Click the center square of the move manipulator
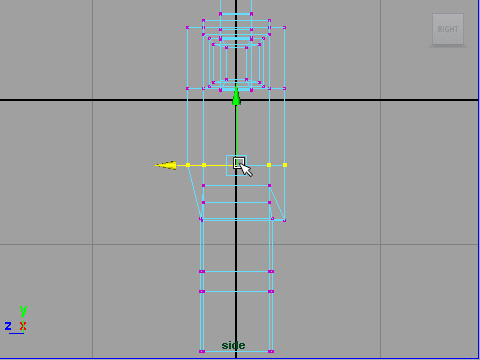480x360 pixels. pos(239,163)
